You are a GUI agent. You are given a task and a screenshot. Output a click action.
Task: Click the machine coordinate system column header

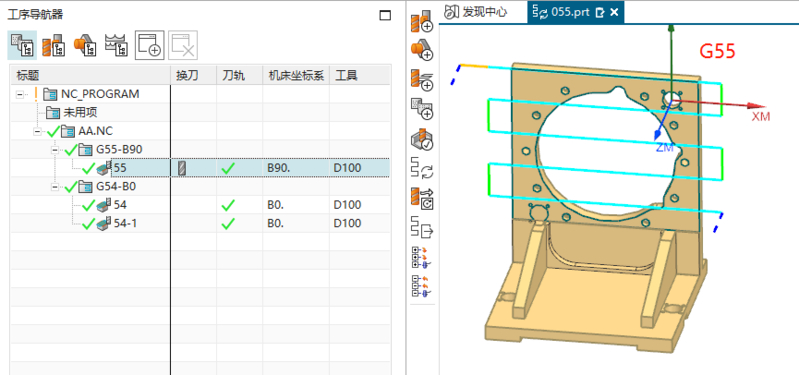(296, 75)
